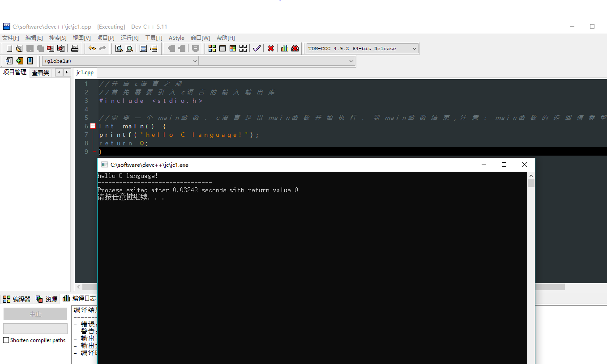607x364 pixels.
Task: Click the 'return 0;' code line
Action: tap(124, 143)
